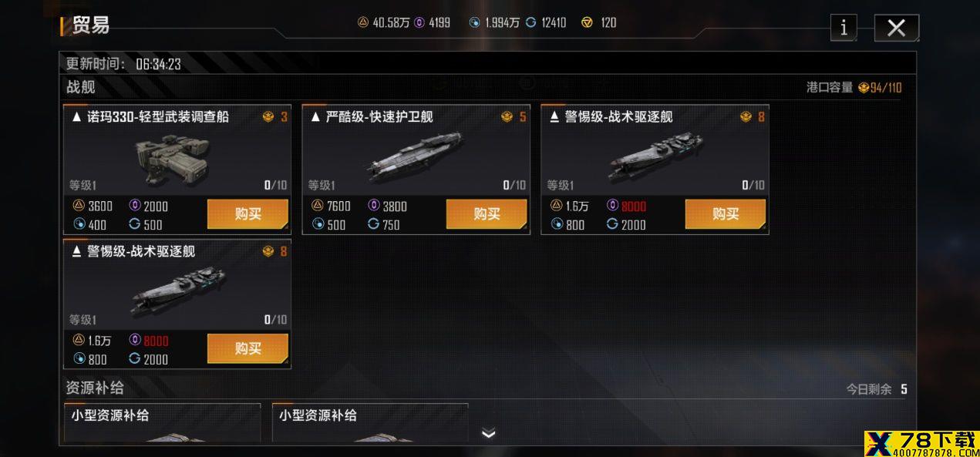Select the first 小型资源补给 supply card
Screen dimensions: 980x457
tap(162, 423)
